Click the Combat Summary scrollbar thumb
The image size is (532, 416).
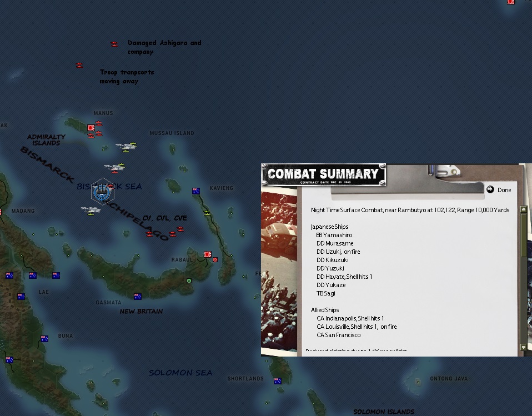point(524,235)
